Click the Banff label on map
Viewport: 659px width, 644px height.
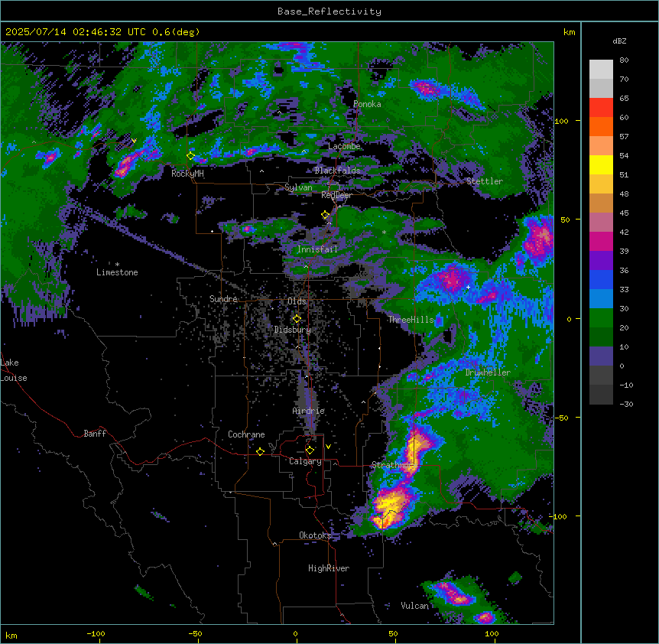[95, 434]
